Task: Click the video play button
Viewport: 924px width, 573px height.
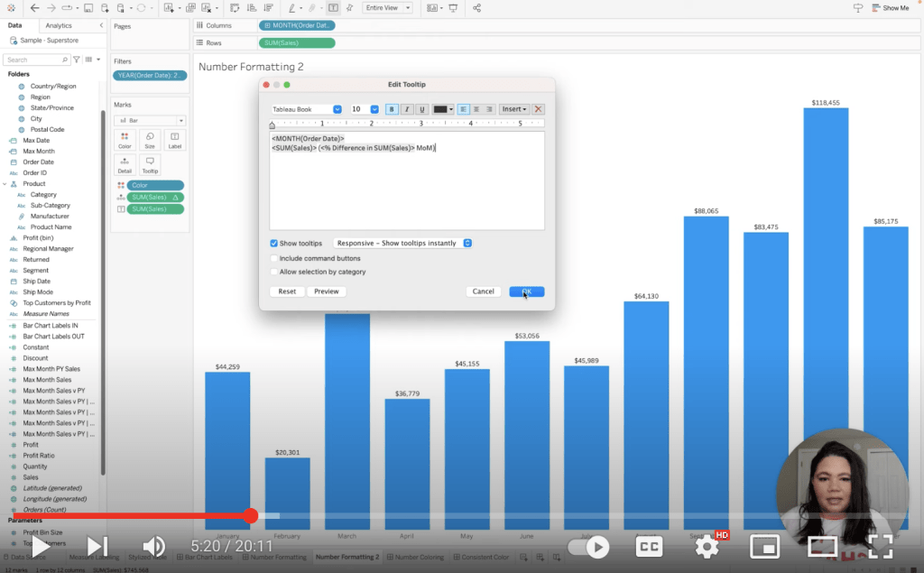Action: click(40, 547)
